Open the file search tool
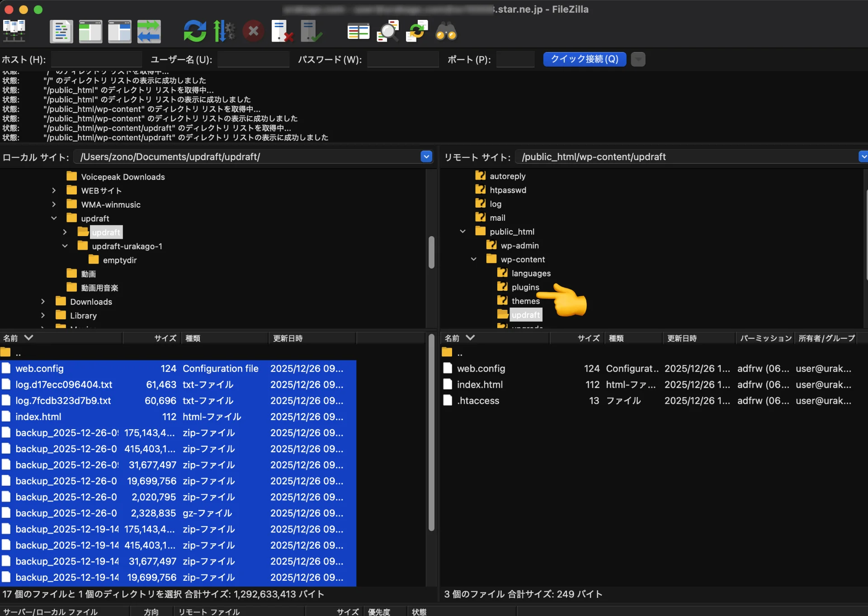Image resolution: width=868 pixels, height=616 pixels. 445,31
